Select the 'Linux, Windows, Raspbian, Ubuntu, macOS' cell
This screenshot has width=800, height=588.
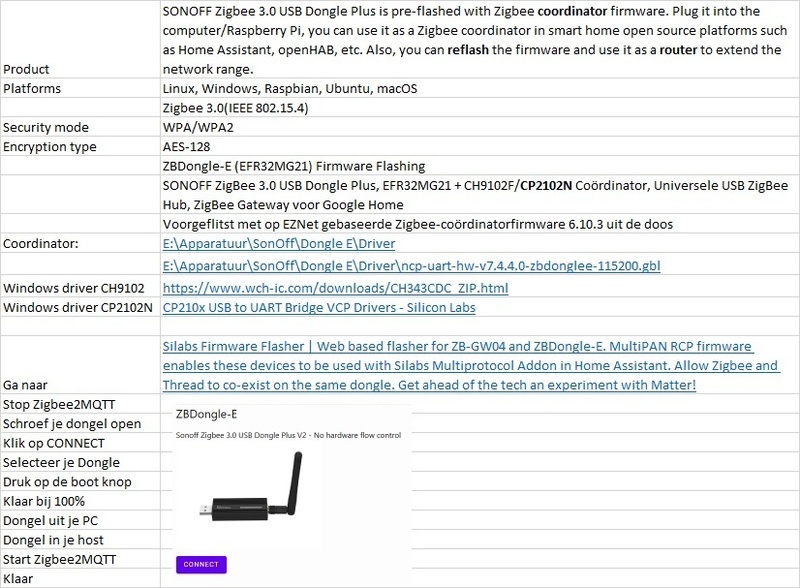[x=480, y=88]
